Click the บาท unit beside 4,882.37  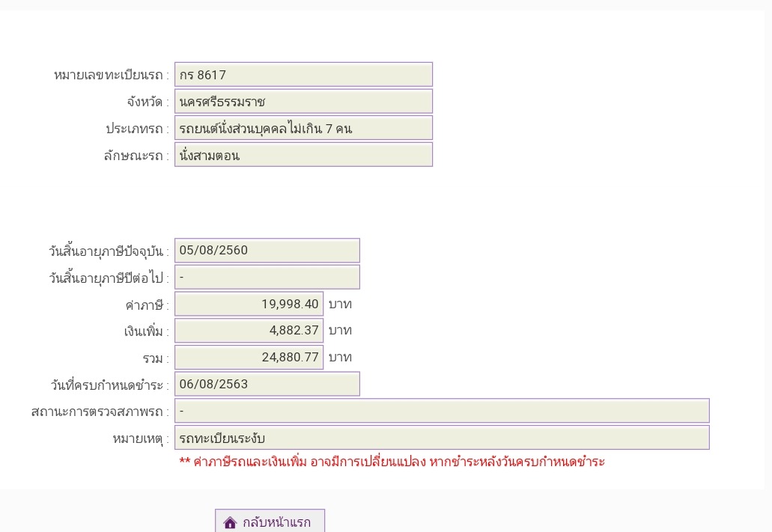(x=340, y=330)
